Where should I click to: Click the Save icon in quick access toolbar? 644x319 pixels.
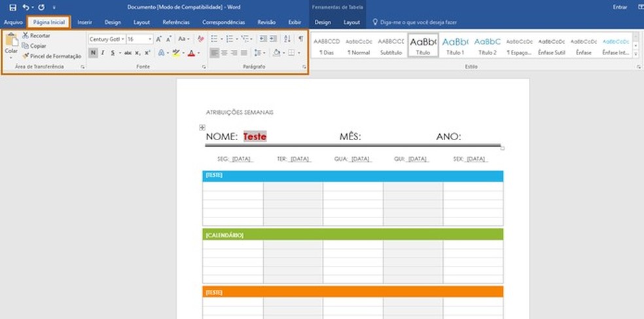(x=12, y=7)
